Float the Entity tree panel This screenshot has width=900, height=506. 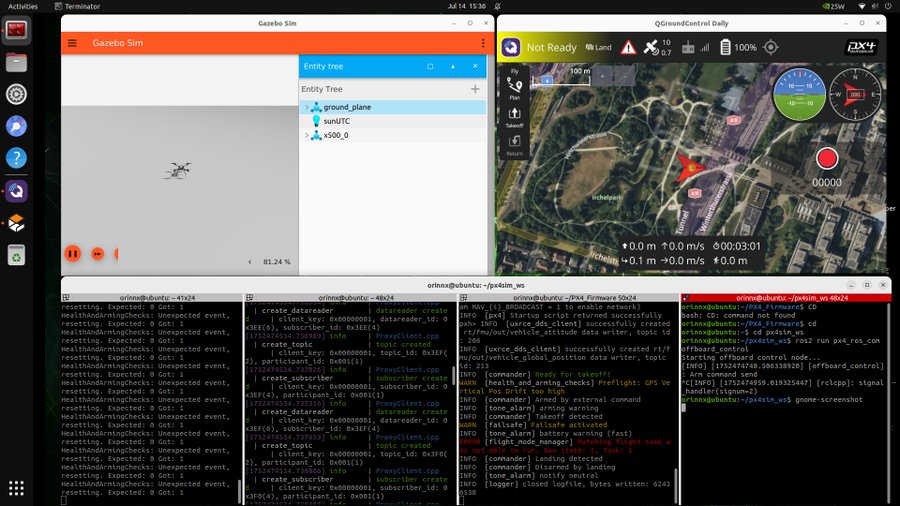430,67
